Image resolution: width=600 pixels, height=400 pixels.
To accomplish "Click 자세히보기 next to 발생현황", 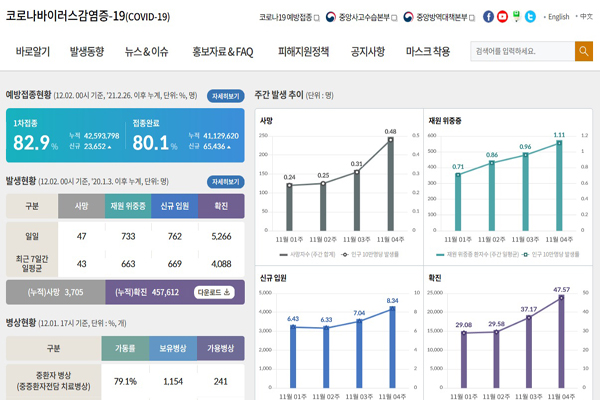I will (x=226, y=182).
